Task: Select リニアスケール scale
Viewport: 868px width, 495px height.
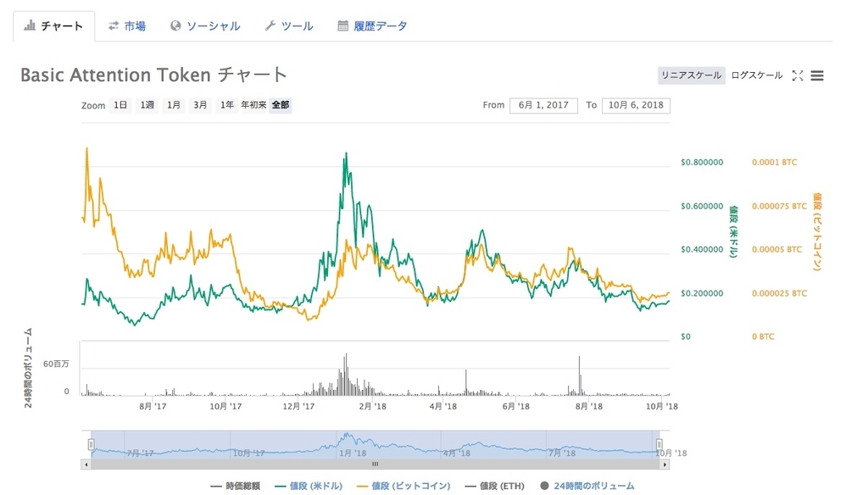Action: (692, 75)
